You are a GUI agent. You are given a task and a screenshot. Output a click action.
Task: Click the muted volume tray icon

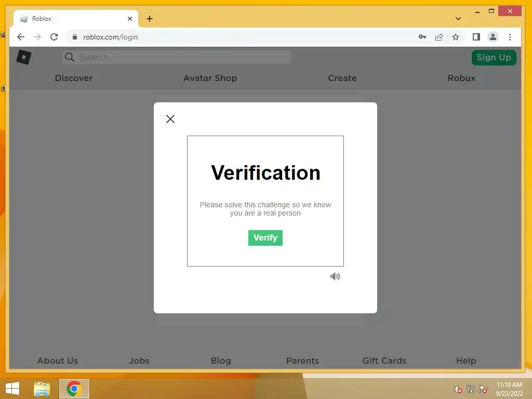point(458,389)
